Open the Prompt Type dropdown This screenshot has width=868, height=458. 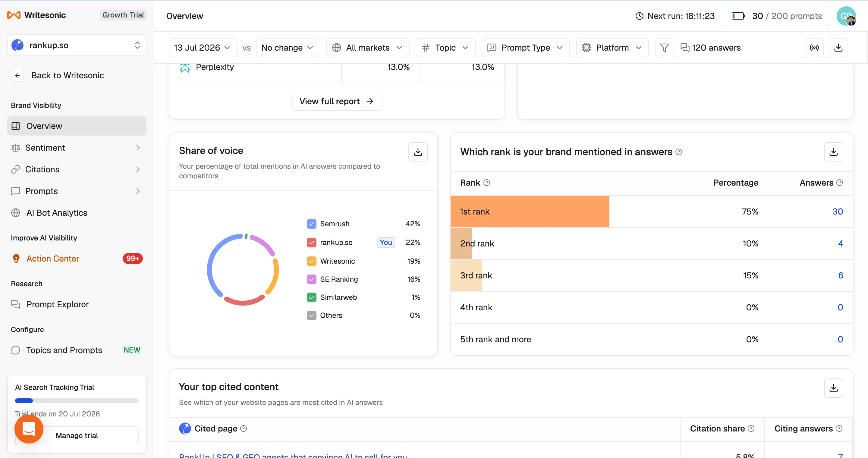click(525, 48)
